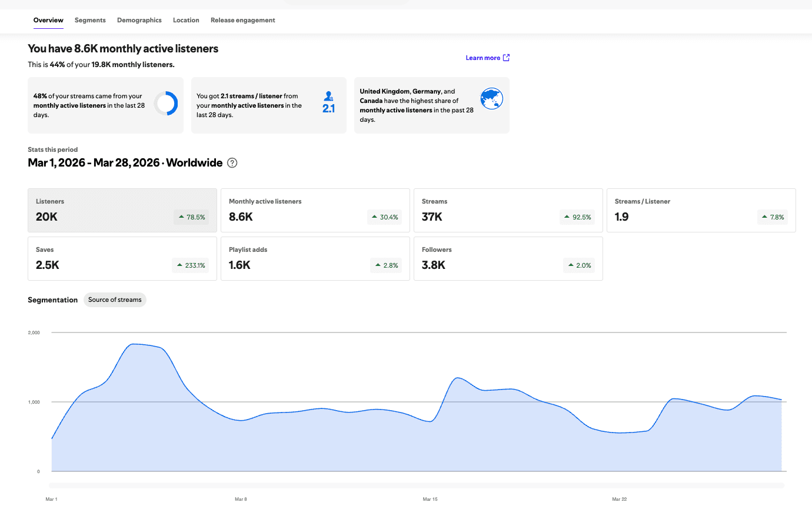
Task: Switch to the Segments tab
Action: [90, 20]
